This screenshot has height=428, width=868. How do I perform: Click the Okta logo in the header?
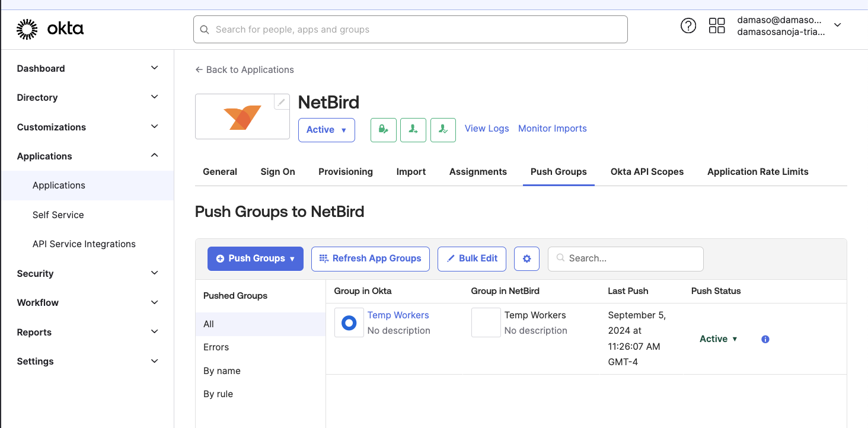pyautogui.click(x=50, y=28)
